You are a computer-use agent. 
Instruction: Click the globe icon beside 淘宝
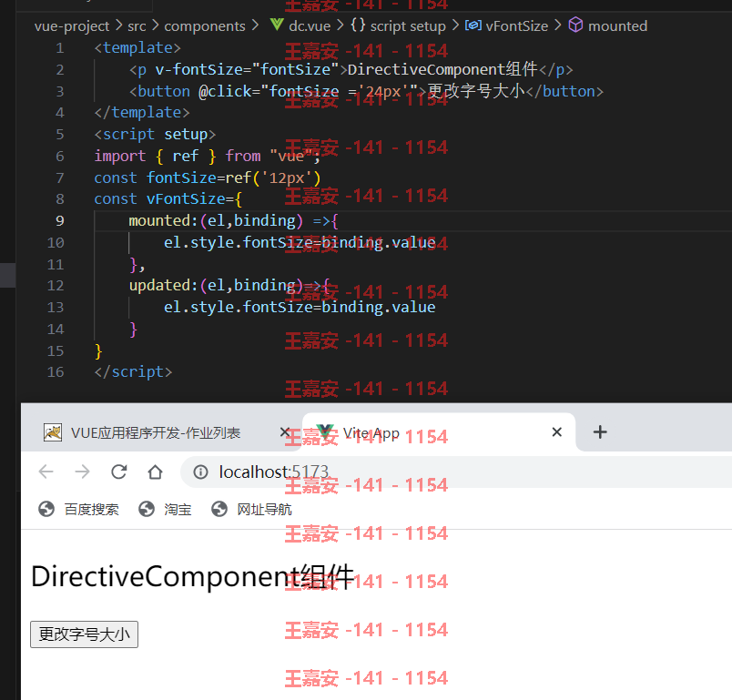147,509
